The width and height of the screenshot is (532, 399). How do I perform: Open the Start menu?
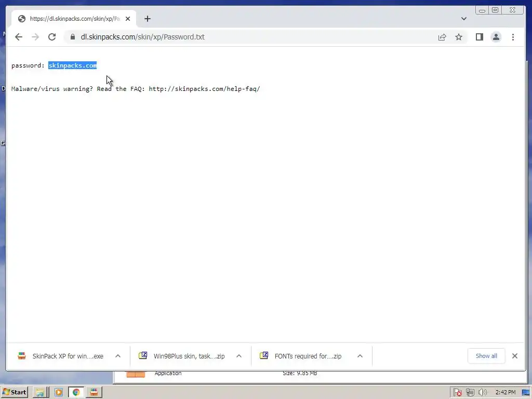coord(14,392)
